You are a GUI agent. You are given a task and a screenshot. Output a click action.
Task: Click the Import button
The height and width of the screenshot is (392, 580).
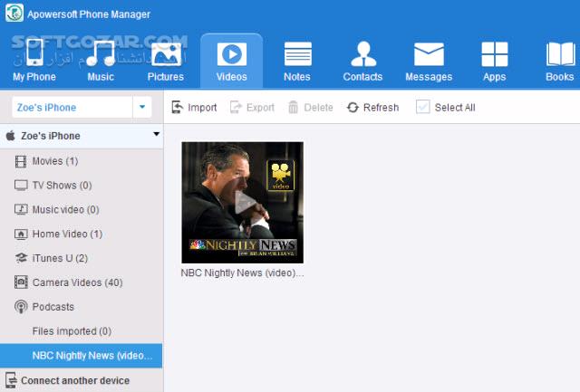click(x=194, y=108)
